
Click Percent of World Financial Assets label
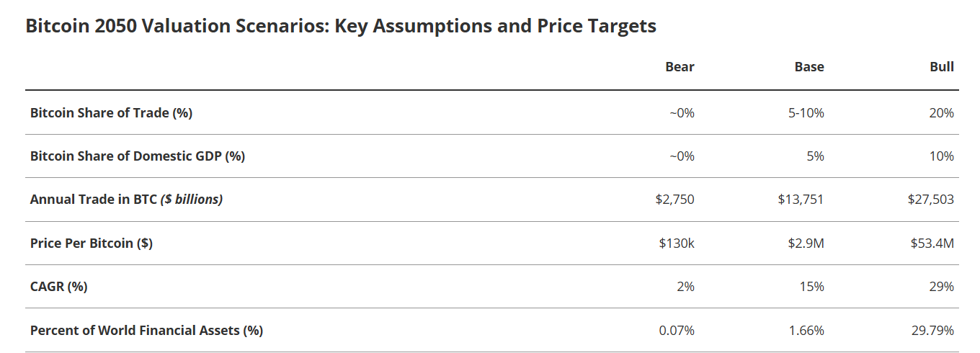click(x=146, y=331)
